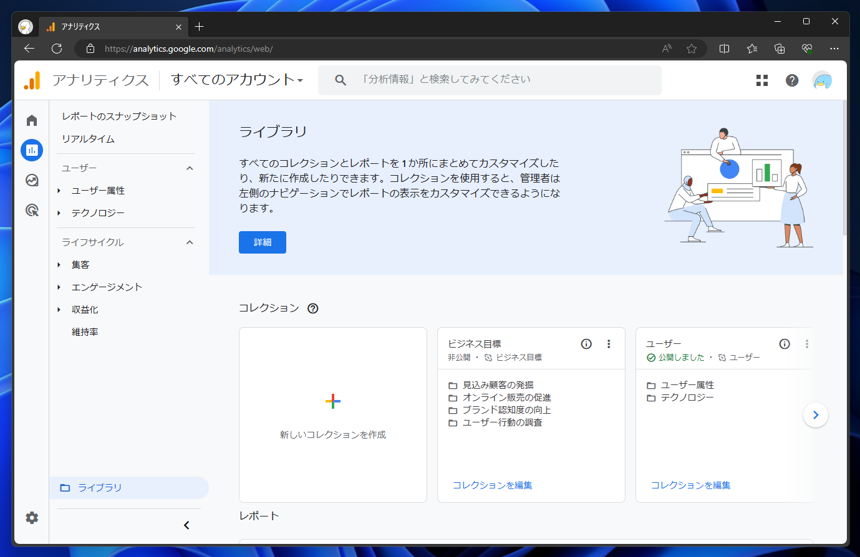
Task: Click テクノロジー in ユーザー card
Action: tap(687, 397)
